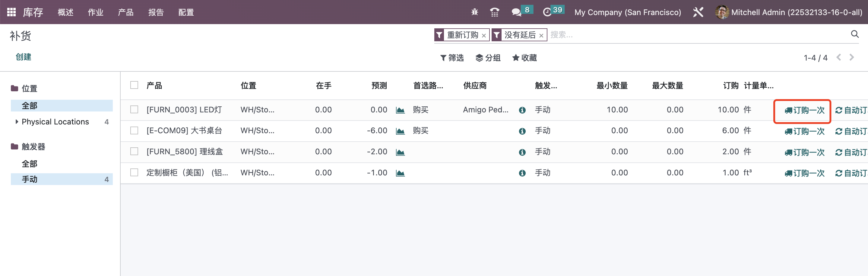
Task: Expand Physical Locations tree node
Action: [17, 121]
